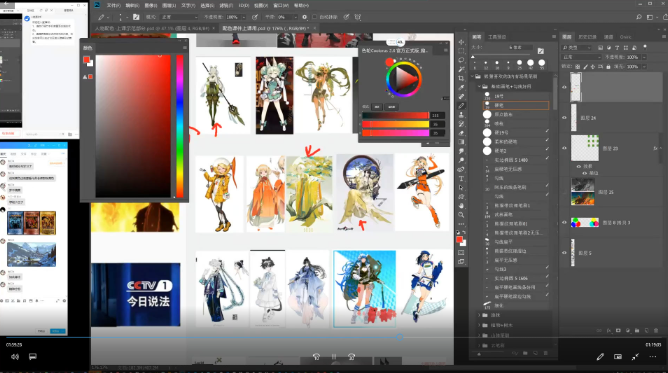
Task: Open the layer Opacity dropdown arrow
Action: 644,57
